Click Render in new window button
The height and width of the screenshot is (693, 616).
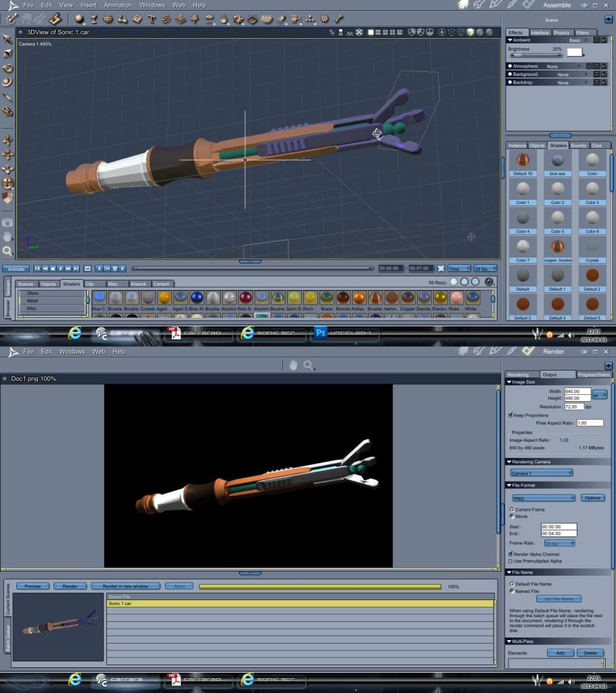coord(125,586)
